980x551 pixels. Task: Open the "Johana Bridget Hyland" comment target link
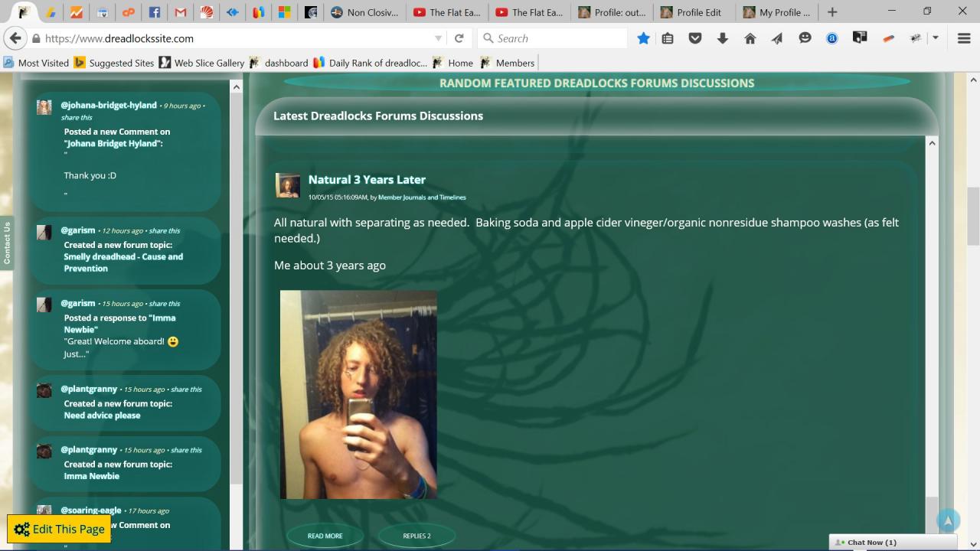(113, 143)
